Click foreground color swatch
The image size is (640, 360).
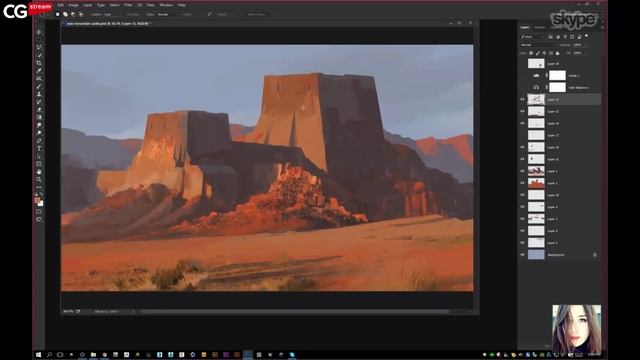click(x=37, y=200)
